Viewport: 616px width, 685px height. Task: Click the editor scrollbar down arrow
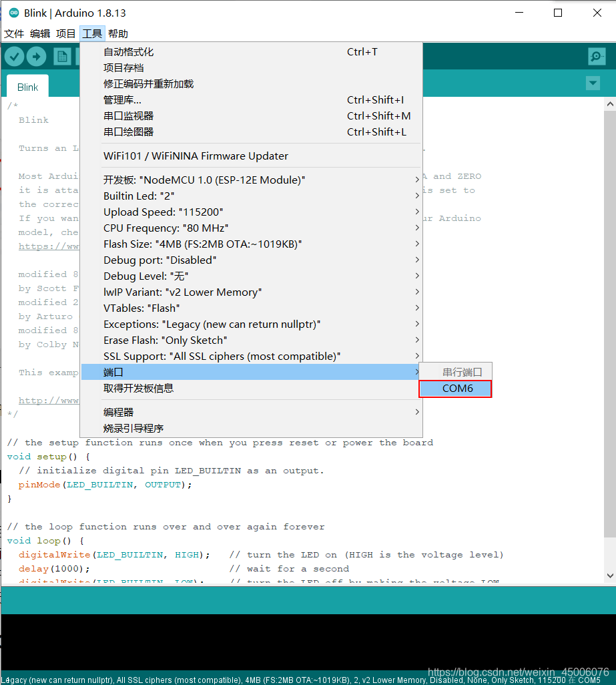click(x=610, y=576)
